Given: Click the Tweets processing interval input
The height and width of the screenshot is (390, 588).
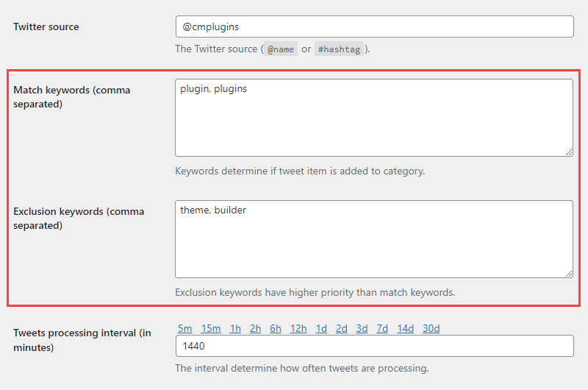Looking at the screenshot, I should 374,347.
